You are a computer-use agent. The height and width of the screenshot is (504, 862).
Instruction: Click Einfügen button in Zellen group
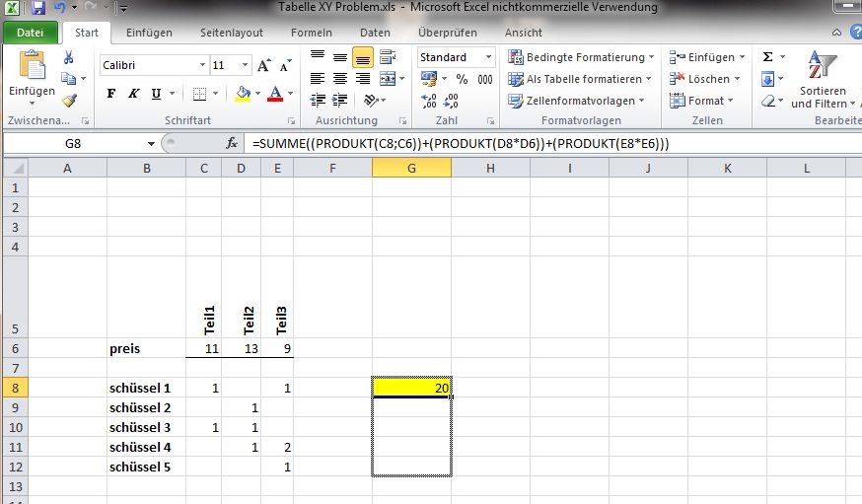pos(707,57)
